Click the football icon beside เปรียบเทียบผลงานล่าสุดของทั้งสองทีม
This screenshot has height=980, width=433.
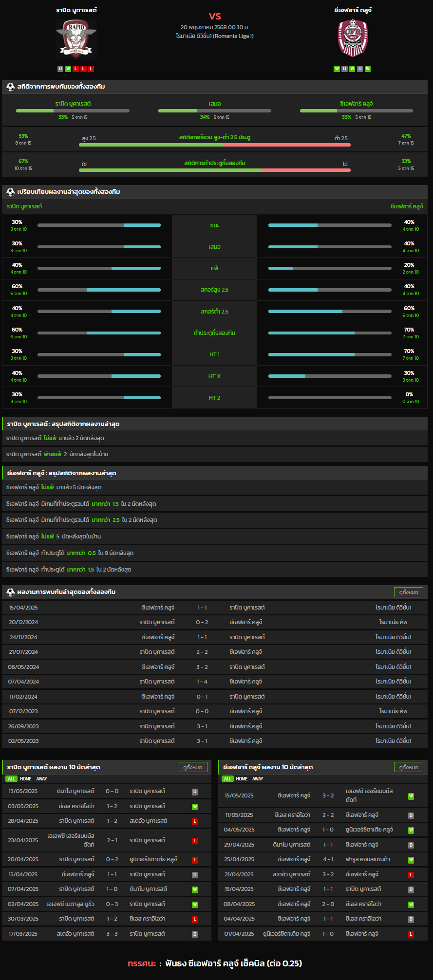[11, 192]
